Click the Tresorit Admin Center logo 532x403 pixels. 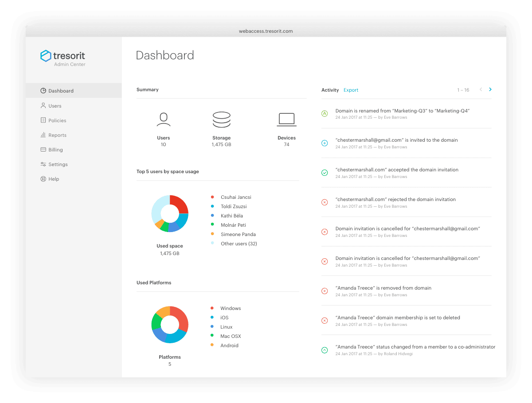pos(63,58)
